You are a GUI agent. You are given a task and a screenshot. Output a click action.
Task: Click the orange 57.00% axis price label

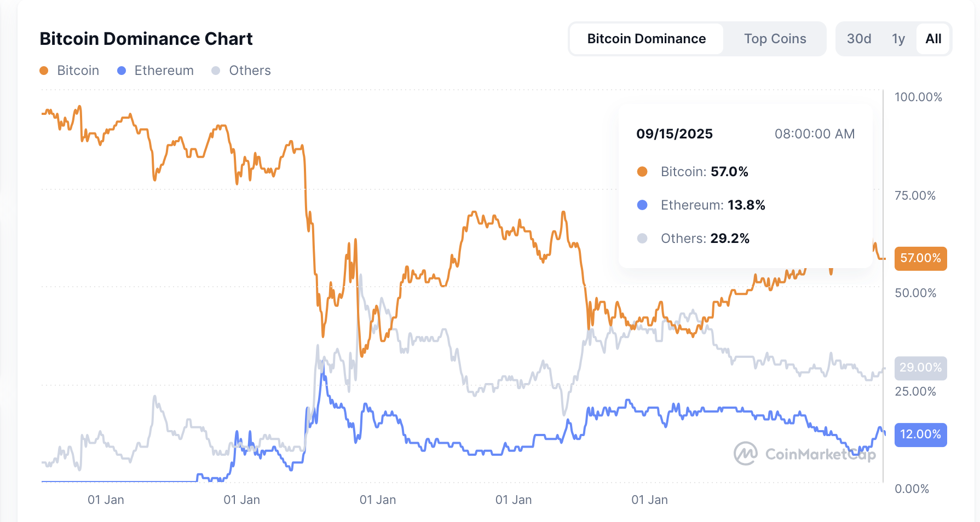(920, 258)
